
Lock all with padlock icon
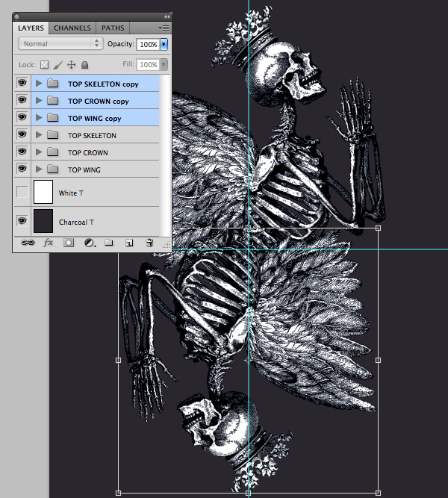84,65
